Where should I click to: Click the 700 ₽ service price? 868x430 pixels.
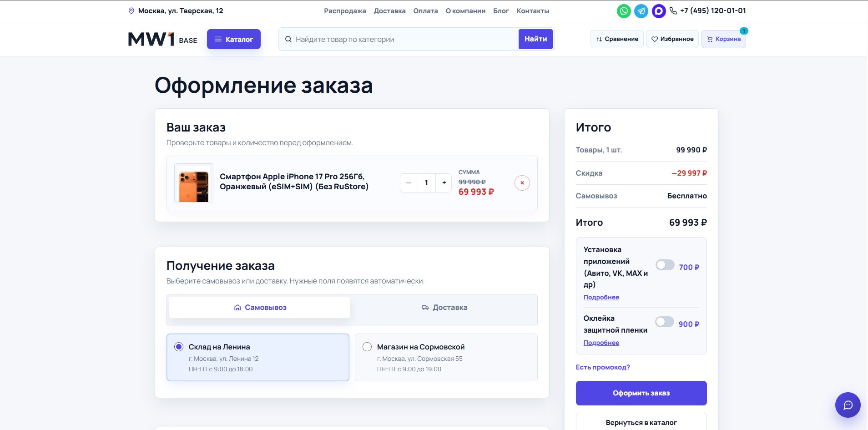tap(689, 268)
